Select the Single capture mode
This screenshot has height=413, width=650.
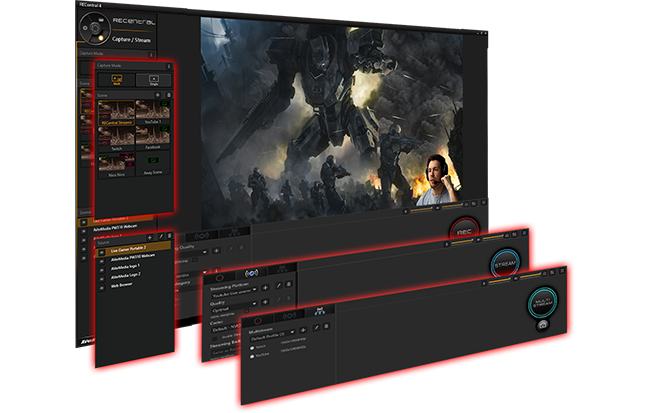(x=154, y=80)
